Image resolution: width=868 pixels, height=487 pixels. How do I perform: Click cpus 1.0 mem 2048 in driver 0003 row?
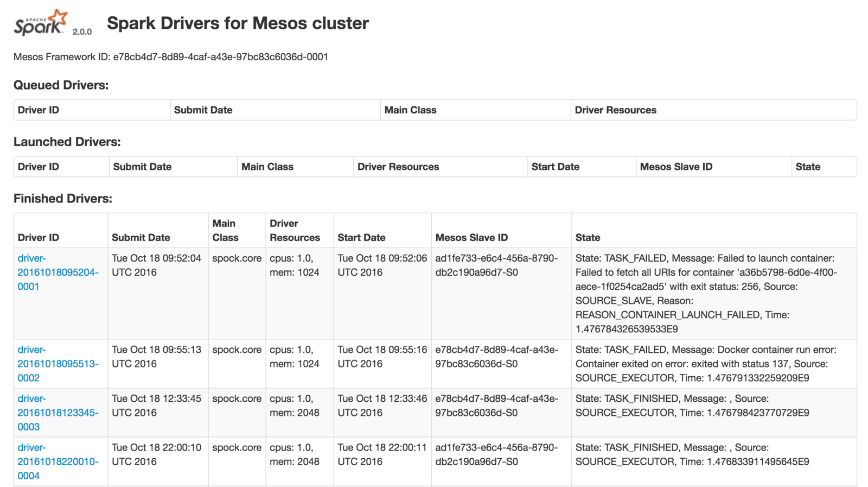click(295, 406)
